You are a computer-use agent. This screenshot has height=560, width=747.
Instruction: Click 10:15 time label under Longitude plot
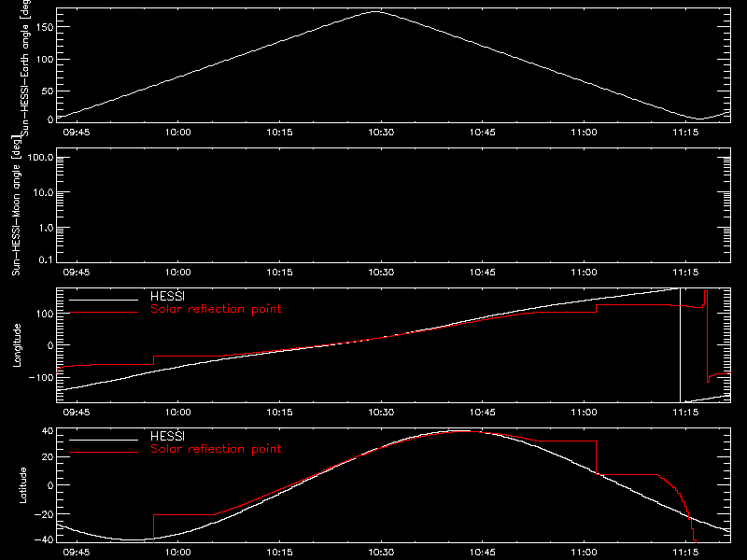[279, 413]
